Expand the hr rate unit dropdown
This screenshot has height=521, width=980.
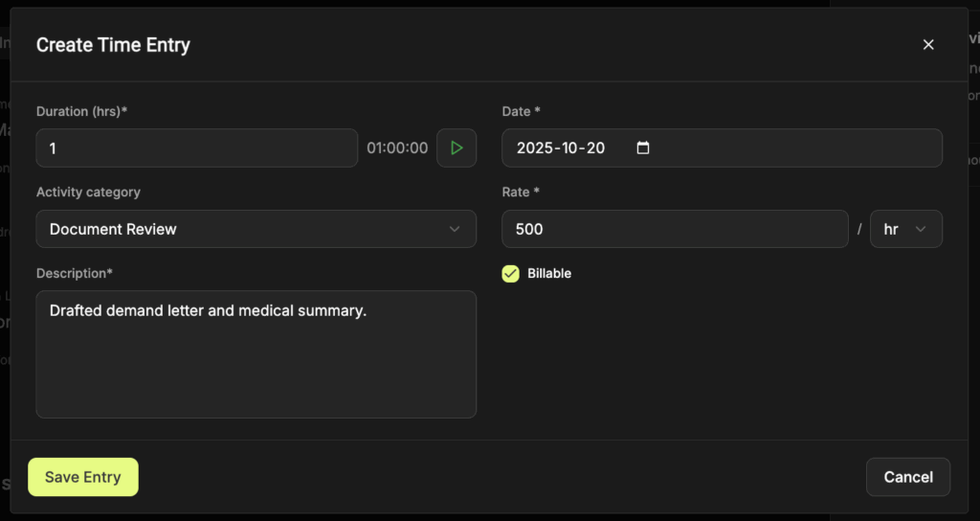[x=905, y=229]
